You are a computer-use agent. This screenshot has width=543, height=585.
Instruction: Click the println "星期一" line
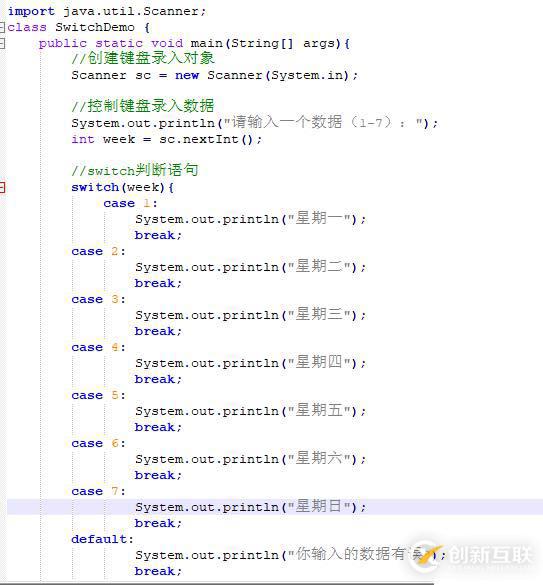(251, 219)
